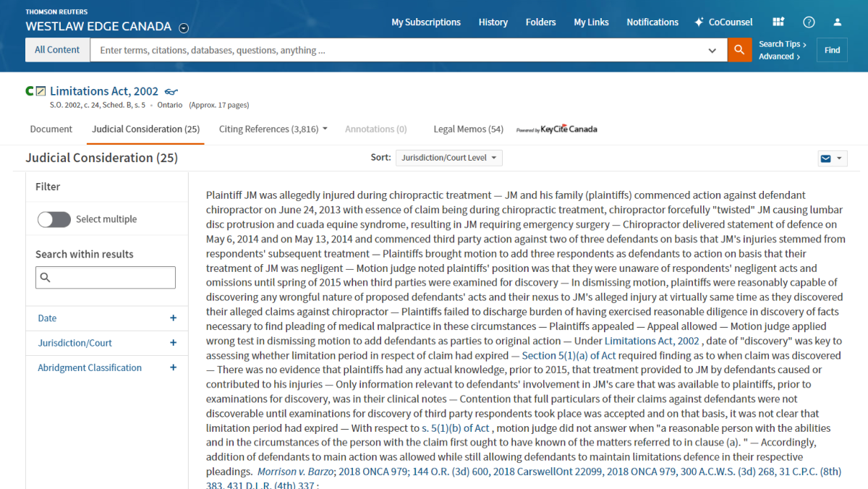Click the green KeyCite C flag icon
Image resolution: width=868 pixels, height=489 pixels.
(x=30, y=91)
